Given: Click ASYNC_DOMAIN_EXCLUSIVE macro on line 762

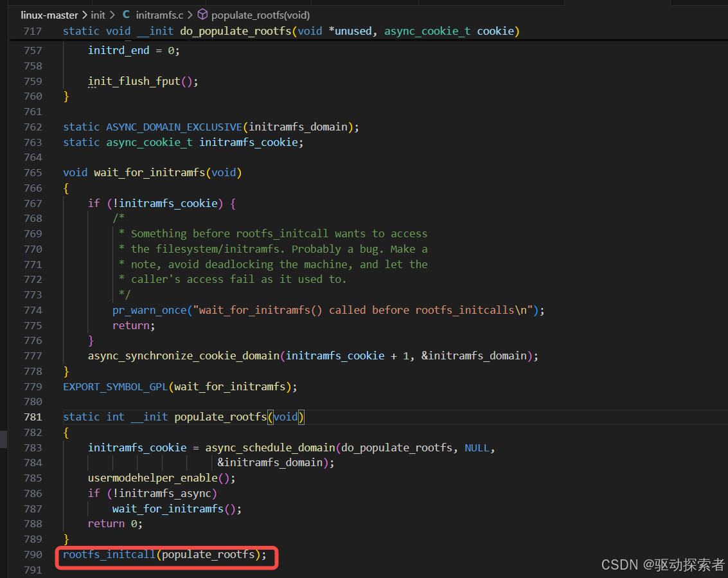Looking at the screenshot, I should (174, 127).
